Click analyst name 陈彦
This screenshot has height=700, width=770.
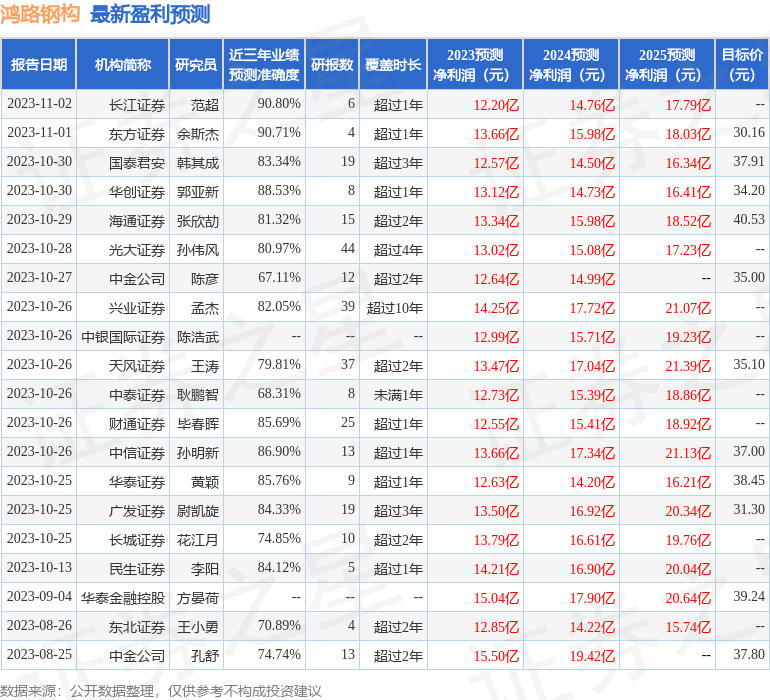click(x=205, y=279)
